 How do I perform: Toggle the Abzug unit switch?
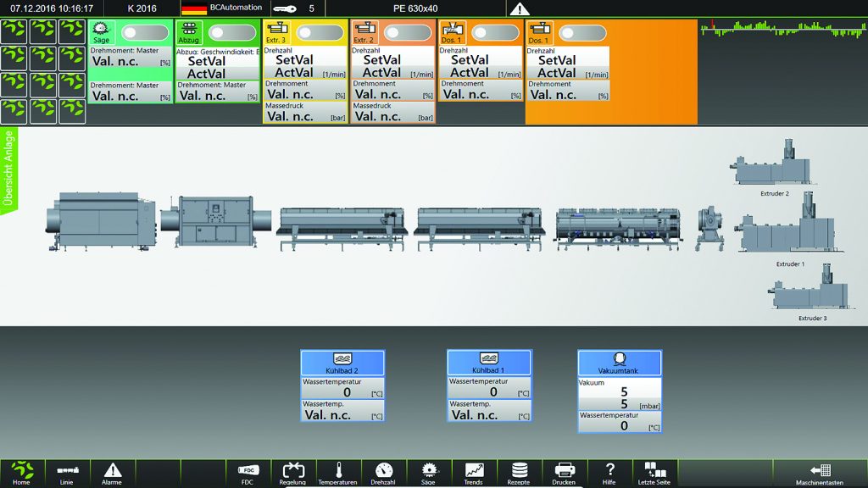(232, 33)
